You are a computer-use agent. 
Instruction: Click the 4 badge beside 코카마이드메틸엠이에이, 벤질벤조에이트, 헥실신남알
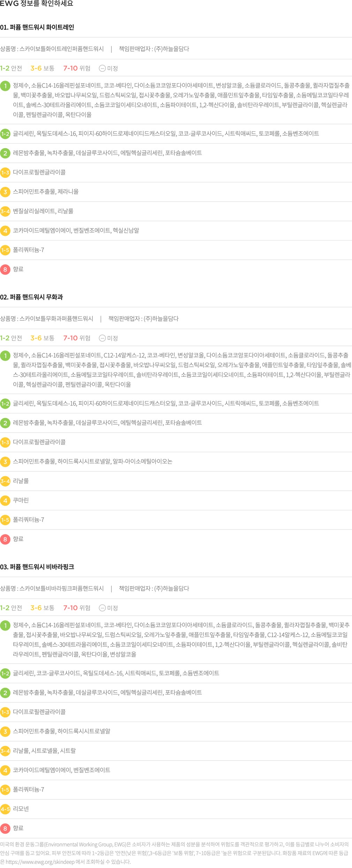coord(5,231)
